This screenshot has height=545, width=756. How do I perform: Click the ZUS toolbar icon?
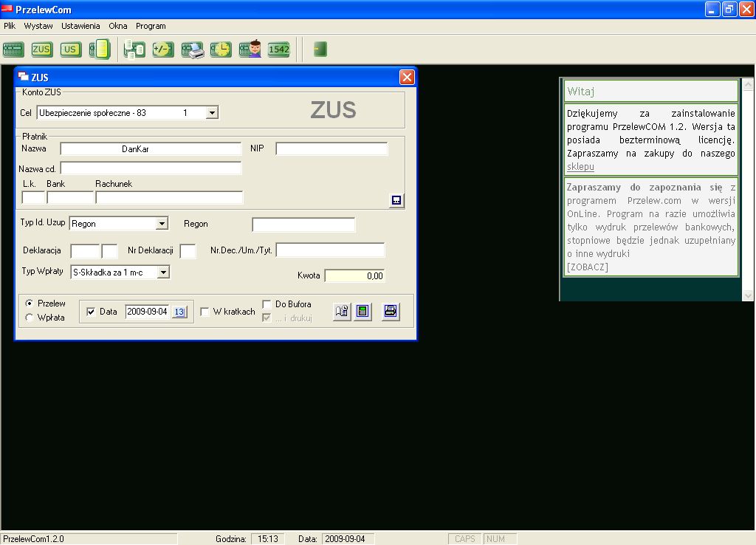tap(41, 49)
